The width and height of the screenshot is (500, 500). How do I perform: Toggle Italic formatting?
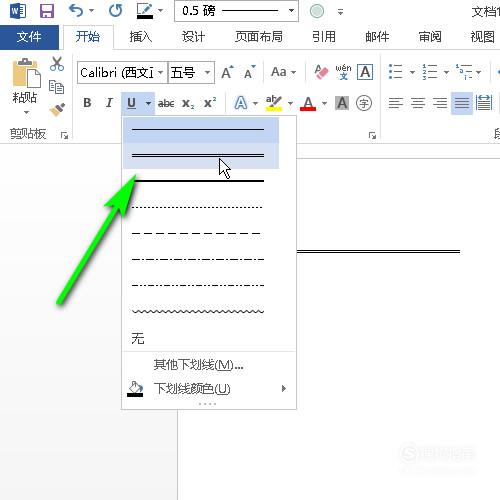109,103
